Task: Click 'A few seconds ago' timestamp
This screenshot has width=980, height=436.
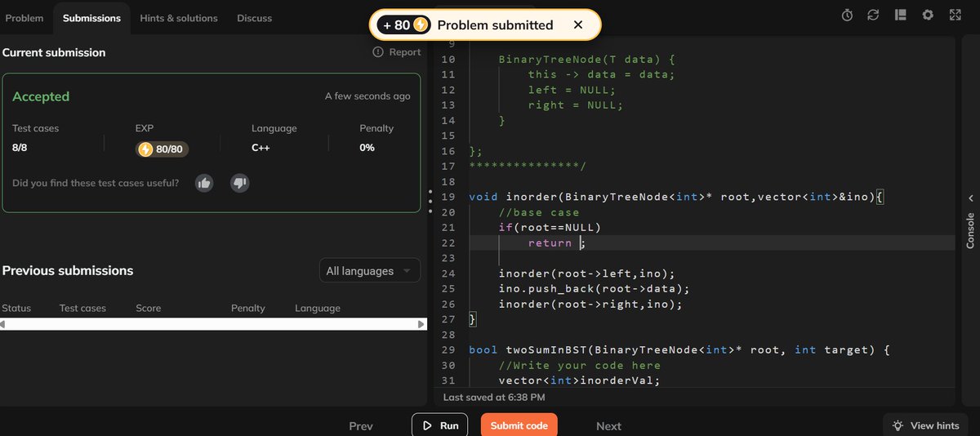Action: pos(367,96)
